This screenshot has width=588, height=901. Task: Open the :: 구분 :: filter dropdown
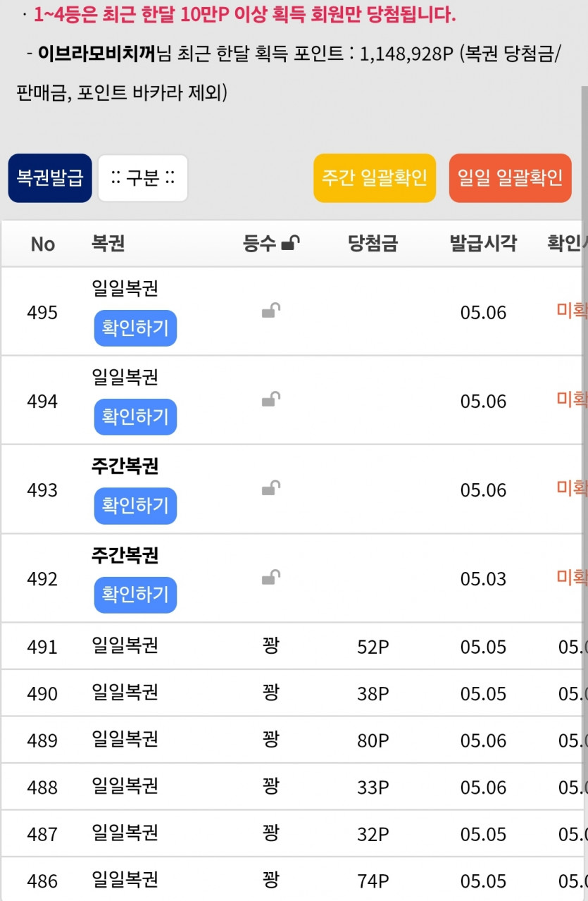[x=143, y=178]
